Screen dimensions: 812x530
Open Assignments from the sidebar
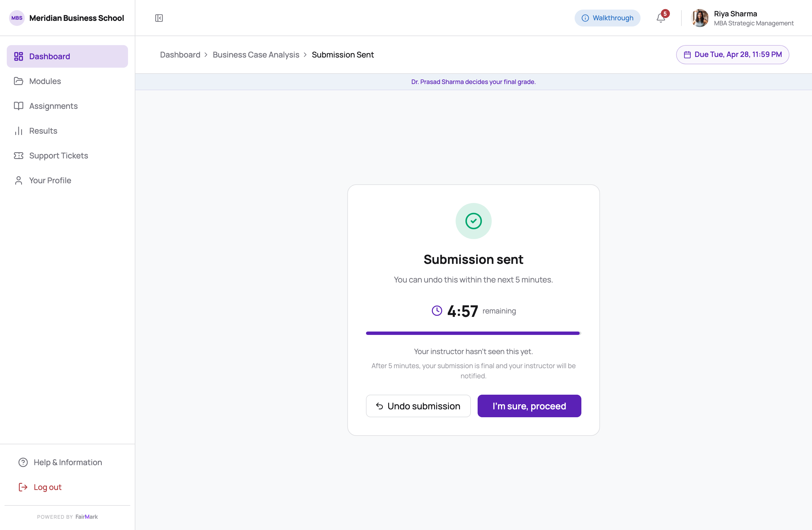[67, 106]
